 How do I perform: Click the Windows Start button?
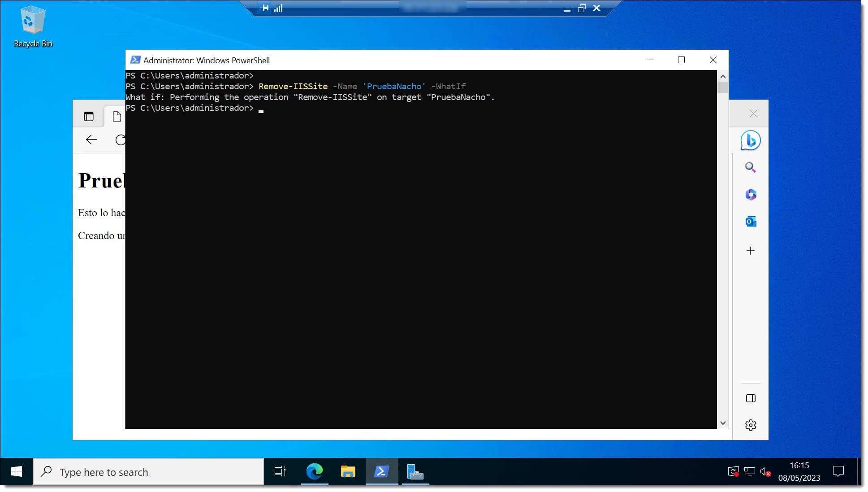coord(16,472)
